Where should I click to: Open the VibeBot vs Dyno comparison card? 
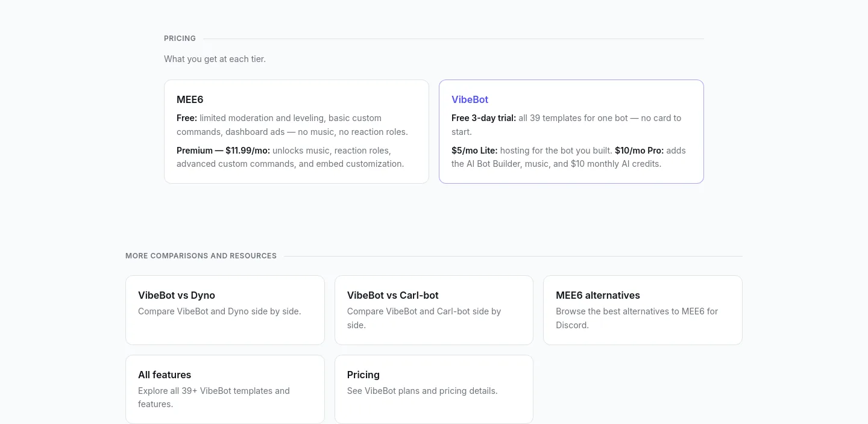[225, 310]
